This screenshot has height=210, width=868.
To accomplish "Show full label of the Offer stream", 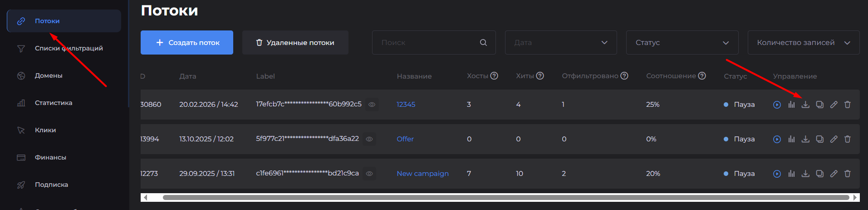I will click(x=369, y=139).
